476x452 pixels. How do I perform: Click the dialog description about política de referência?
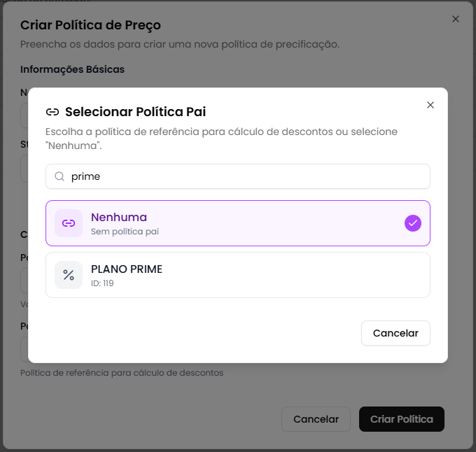click(221, 139)
